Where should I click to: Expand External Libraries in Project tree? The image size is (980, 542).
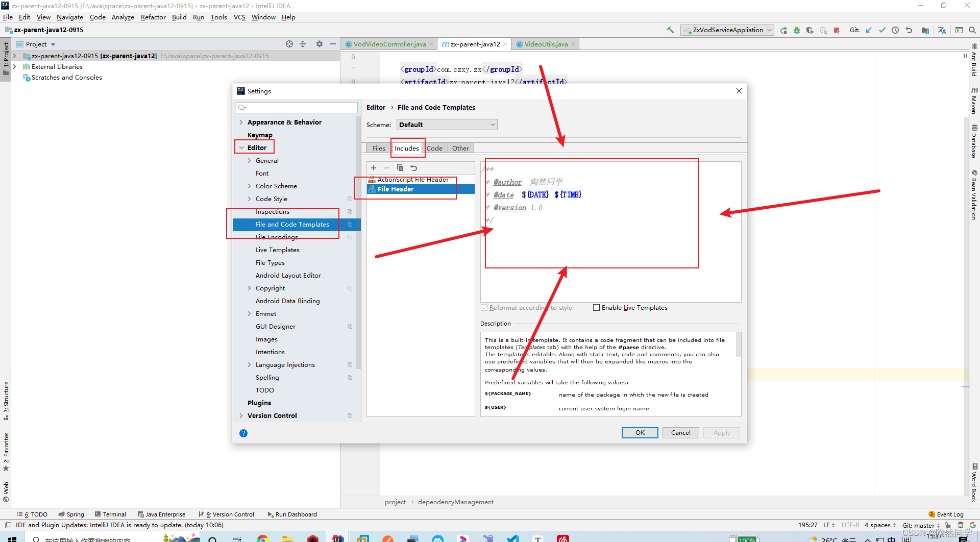pyautogui.click(x=14, y=67)
